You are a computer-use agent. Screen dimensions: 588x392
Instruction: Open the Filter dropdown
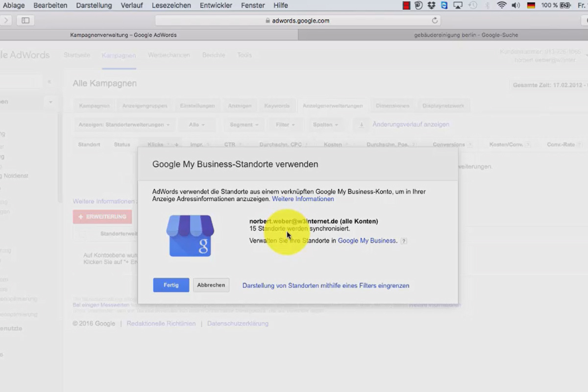coord(285,124)
